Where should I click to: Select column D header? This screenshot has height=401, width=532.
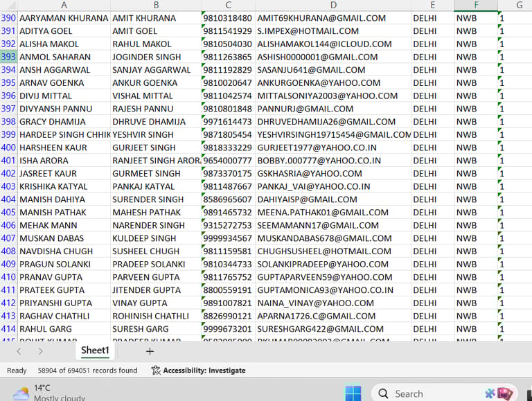click(x=332, y=5)
